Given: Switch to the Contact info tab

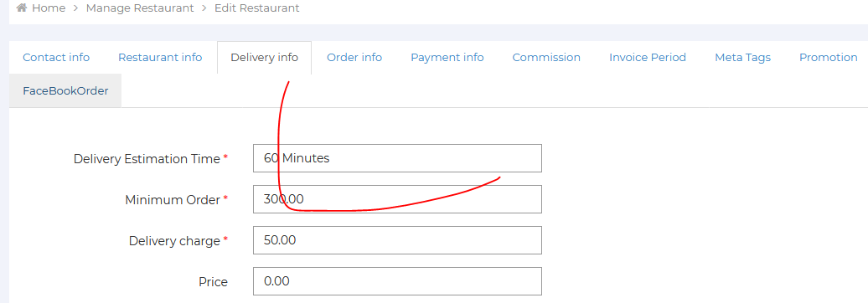Looking at the screenshot, I should coord(56,58).
